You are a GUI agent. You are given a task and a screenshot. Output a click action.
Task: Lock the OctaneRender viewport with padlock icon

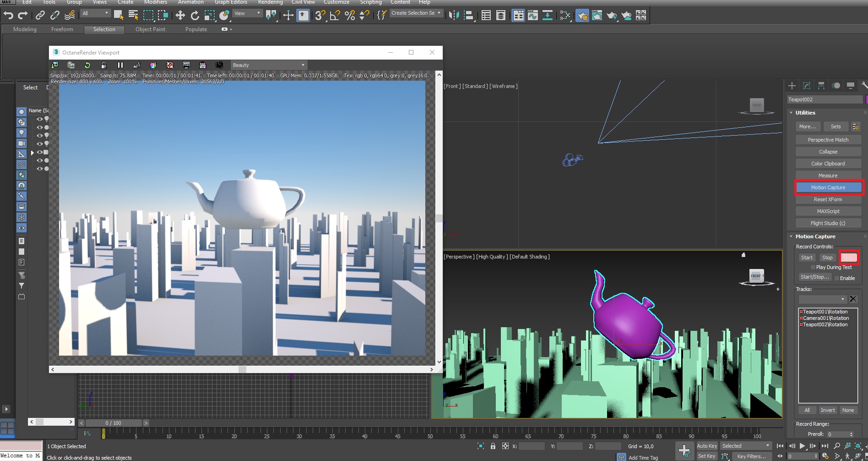(104, 65)
